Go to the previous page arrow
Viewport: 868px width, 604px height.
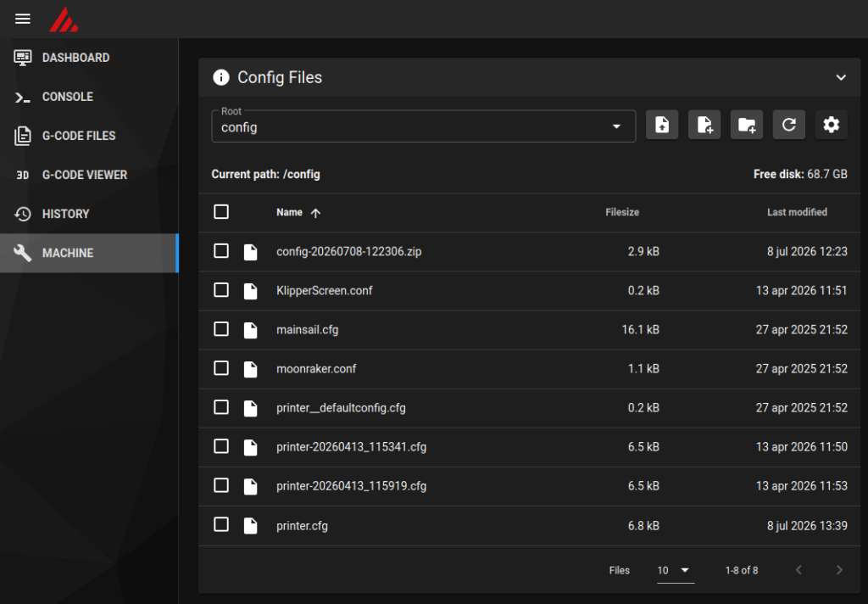(798, 570)
